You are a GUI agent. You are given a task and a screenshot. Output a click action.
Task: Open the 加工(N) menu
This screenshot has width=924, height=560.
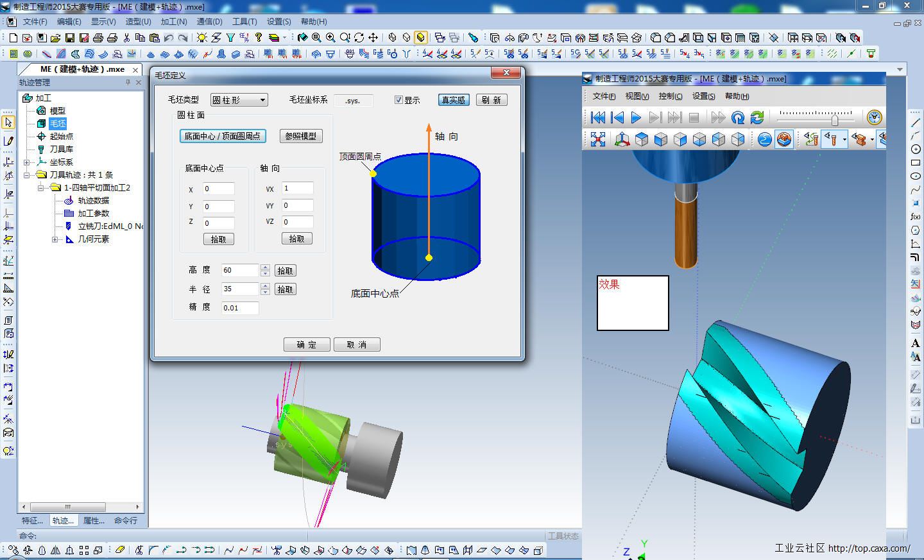(x=174, y=21)
